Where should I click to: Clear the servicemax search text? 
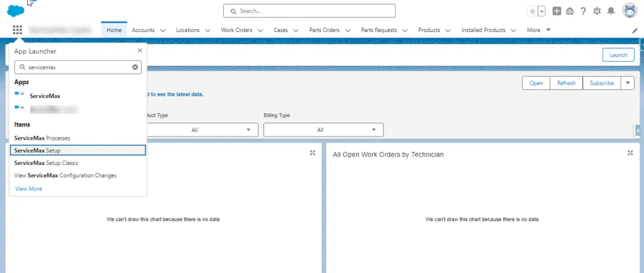click(135, 67)
